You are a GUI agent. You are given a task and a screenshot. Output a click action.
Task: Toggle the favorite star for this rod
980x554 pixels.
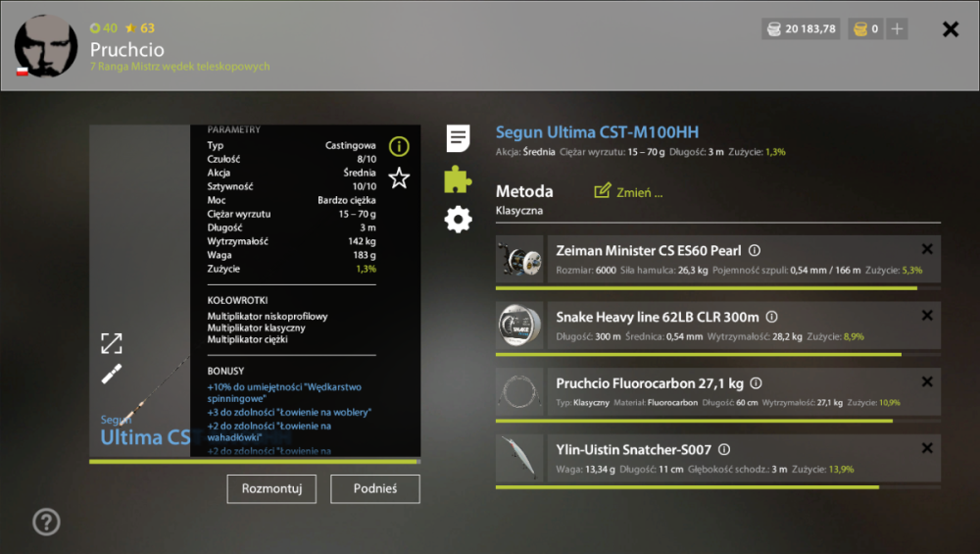(399, 178)
